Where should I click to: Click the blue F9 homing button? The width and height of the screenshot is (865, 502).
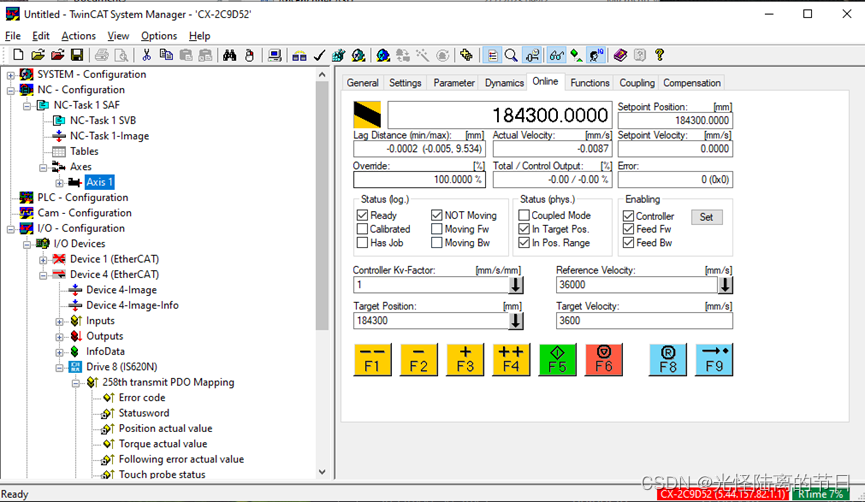(714, 360)
